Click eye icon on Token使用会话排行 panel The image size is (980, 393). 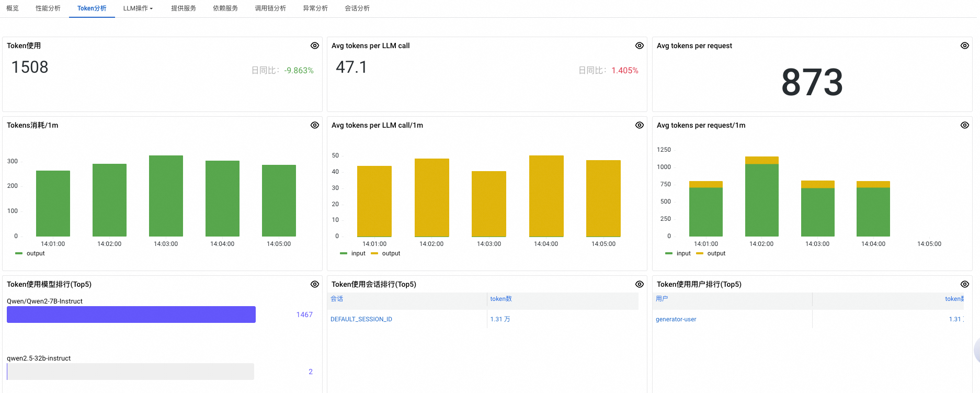pyautogui.click(x=639, y=284)
